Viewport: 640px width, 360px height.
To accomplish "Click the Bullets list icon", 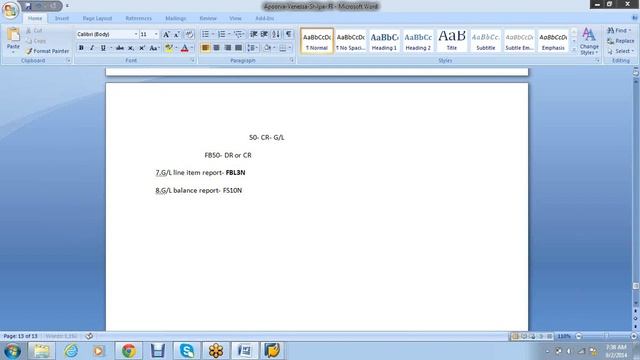I will (x=205, y=34).
